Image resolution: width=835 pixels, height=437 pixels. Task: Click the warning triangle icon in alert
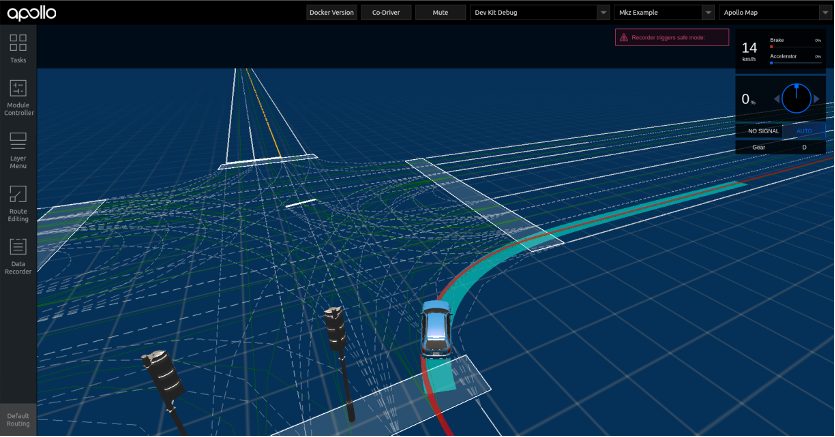tap(624, 37)
